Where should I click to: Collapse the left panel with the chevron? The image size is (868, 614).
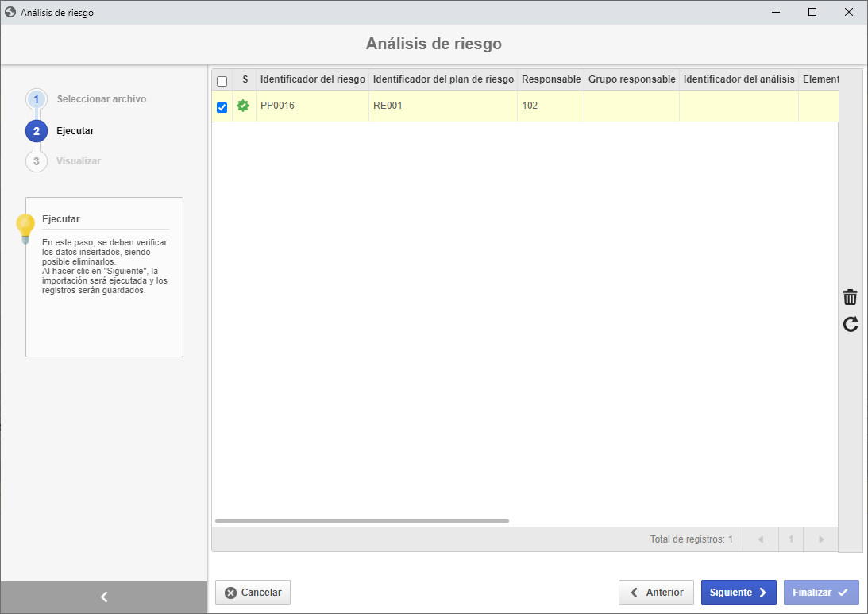[104, 597]
